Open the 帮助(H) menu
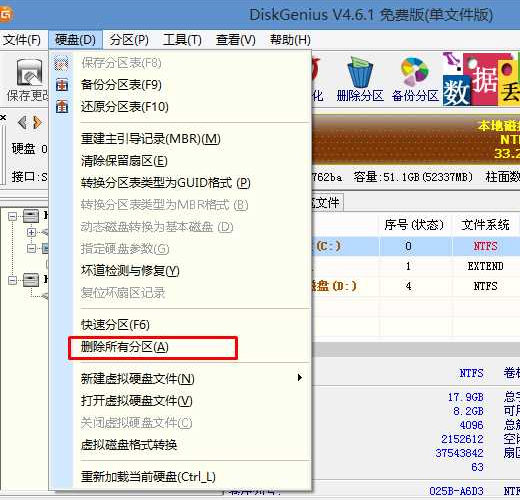This screenshot has width=521, height=500. tap(290, 40)
